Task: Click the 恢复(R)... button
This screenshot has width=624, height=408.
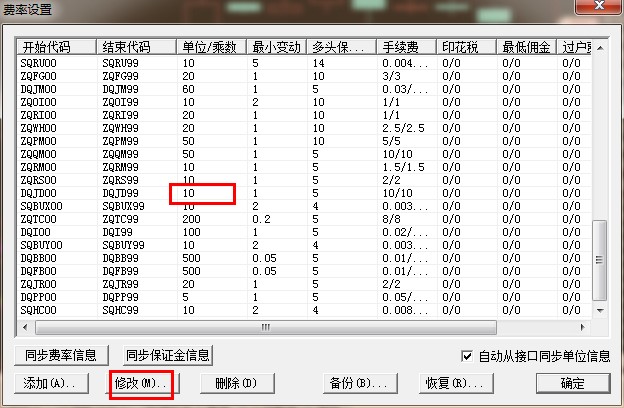Action: 456,383
